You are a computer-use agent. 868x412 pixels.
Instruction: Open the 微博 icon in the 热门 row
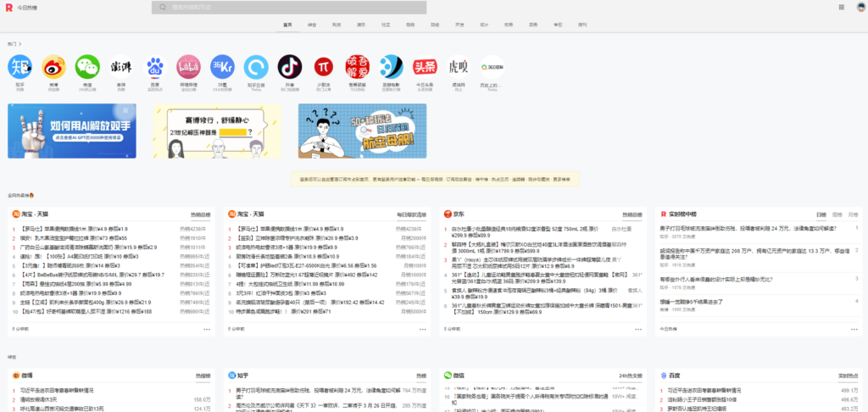coord(53,67)
